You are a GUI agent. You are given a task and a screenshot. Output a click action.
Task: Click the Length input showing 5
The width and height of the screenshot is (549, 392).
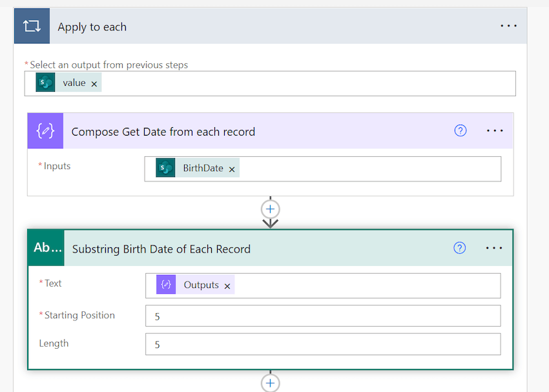point(323,344)
